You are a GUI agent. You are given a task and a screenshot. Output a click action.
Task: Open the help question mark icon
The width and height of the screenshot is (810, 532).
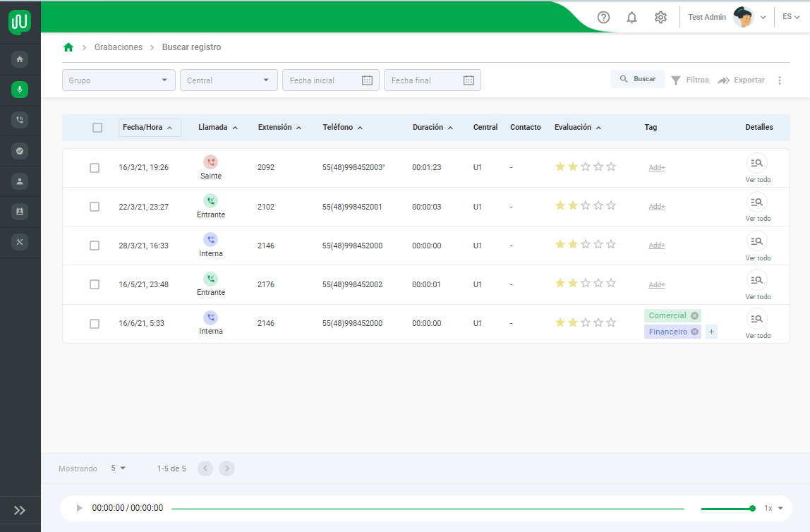(x=603, y=18)
